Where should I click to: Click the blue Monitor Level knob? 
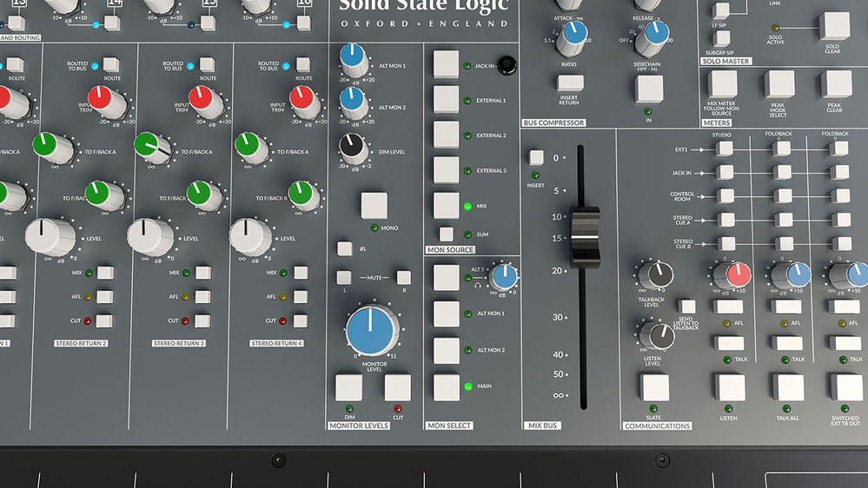point(372,330)
